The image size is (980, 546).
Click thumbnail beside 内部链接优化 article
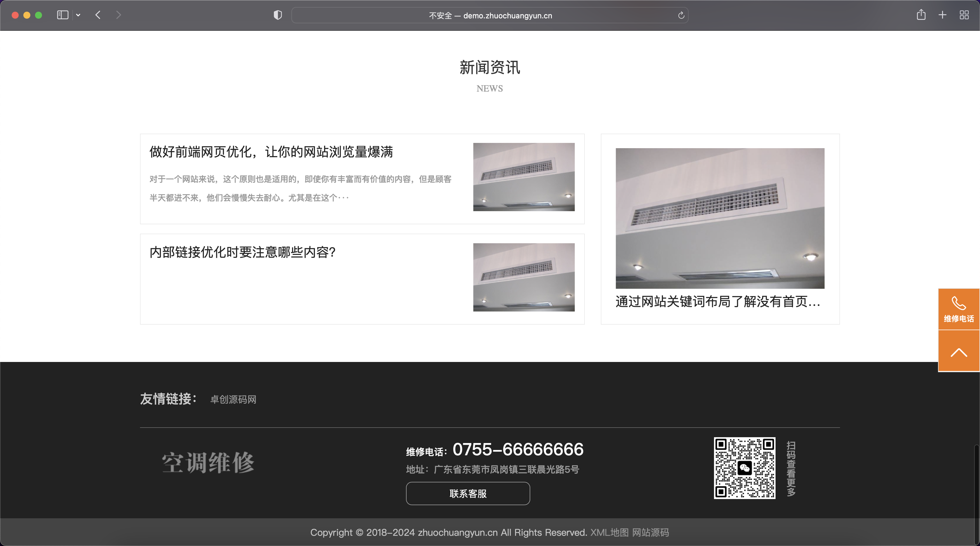[524, 277]
